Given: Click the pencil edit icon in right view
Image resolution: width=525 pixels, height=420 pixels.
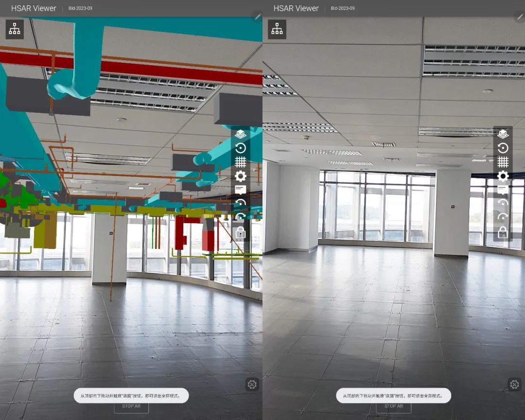Looking at the screenshot, I should coord(519,17).
